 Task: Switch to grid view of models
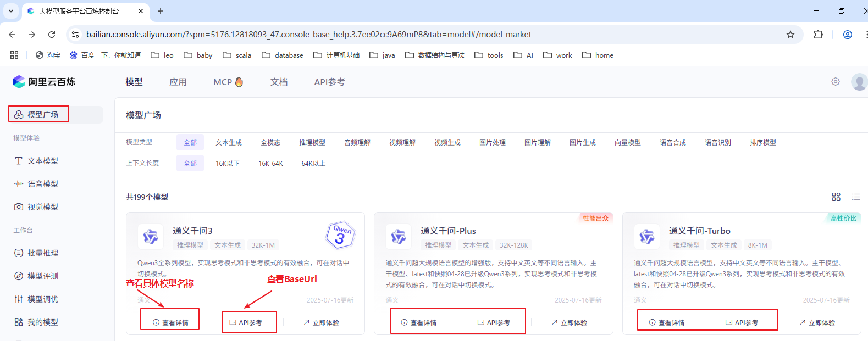pyautogui.click(x=836, y=197)
